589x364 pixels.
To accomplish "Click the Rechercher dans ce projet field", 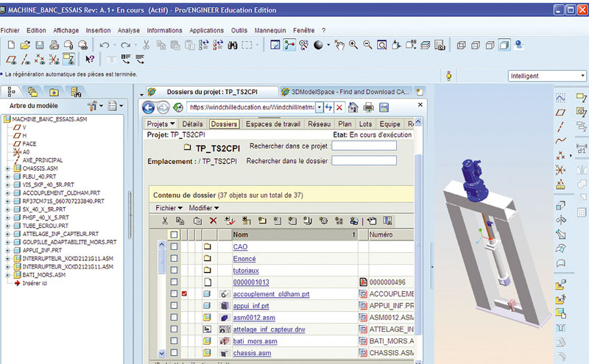I will (x=364, y=146).
